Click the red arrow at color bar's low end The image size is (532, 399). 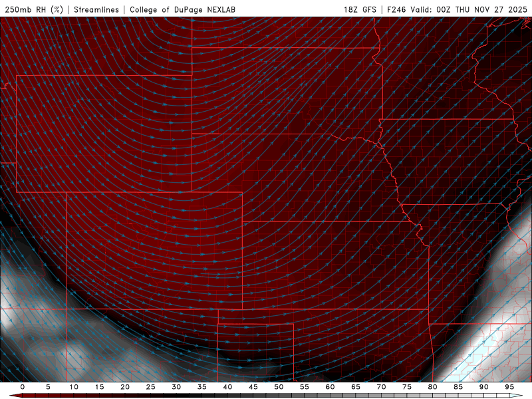(15, 396)
